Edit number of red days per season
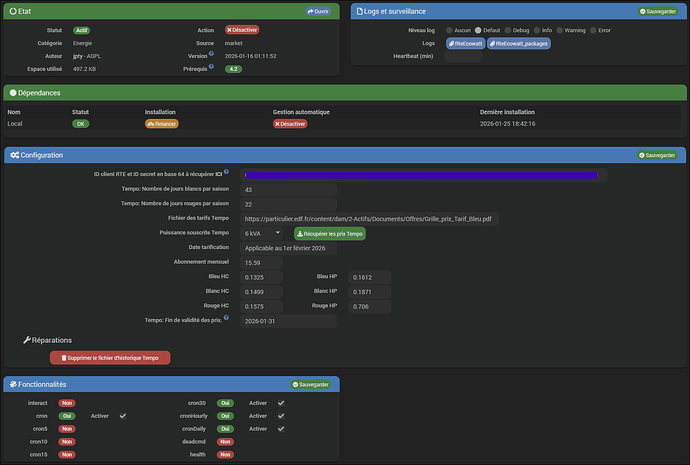 (288, 204)
